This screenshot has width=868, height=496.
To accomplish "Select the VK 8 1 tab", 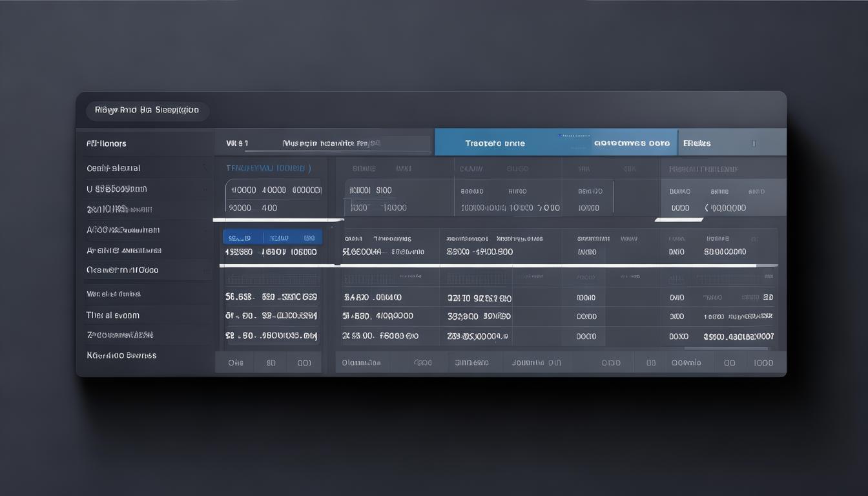I will (237, 143).
